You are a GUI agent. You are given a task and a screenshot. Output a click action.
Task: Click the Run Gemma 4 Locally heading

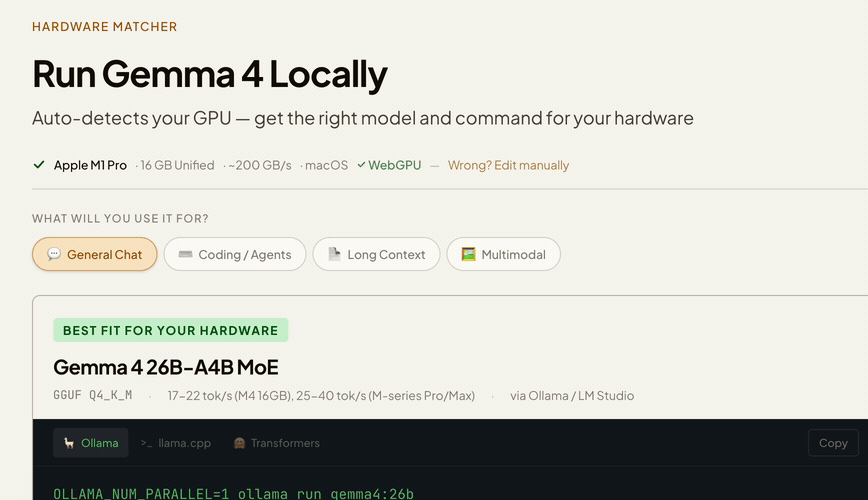click(x=209, y=74)
